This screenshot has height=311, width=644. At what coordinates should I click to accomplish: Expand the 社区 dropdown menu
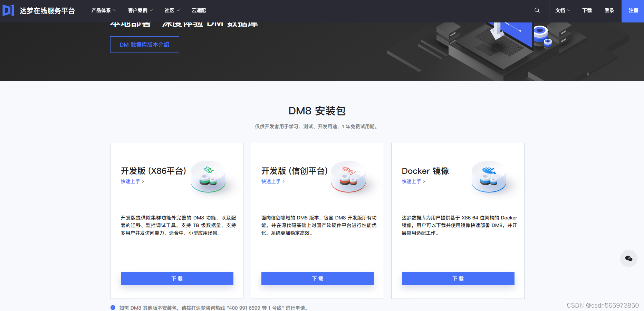point(172,11)
